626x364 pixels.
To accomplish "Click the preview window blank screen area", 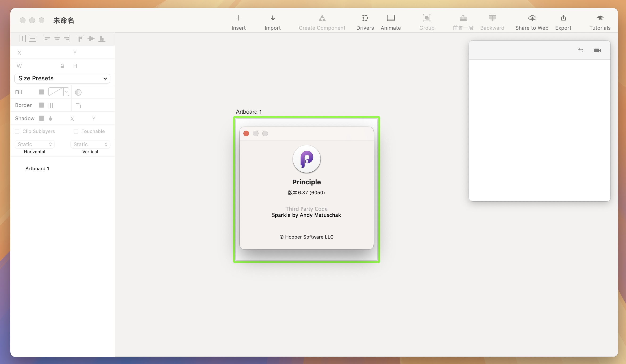I will (x=539, y=130).
